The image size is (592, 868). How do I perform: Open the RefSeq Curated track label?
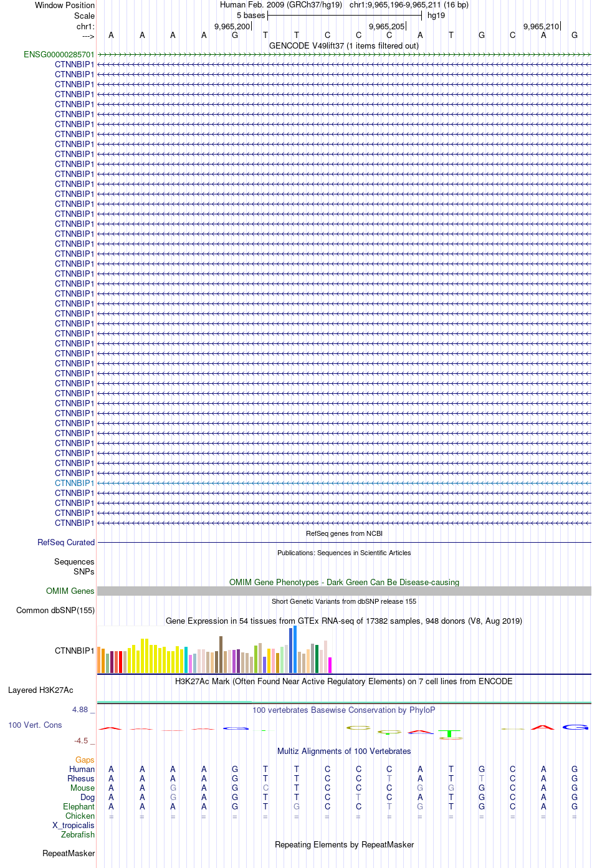coord(66,543)
